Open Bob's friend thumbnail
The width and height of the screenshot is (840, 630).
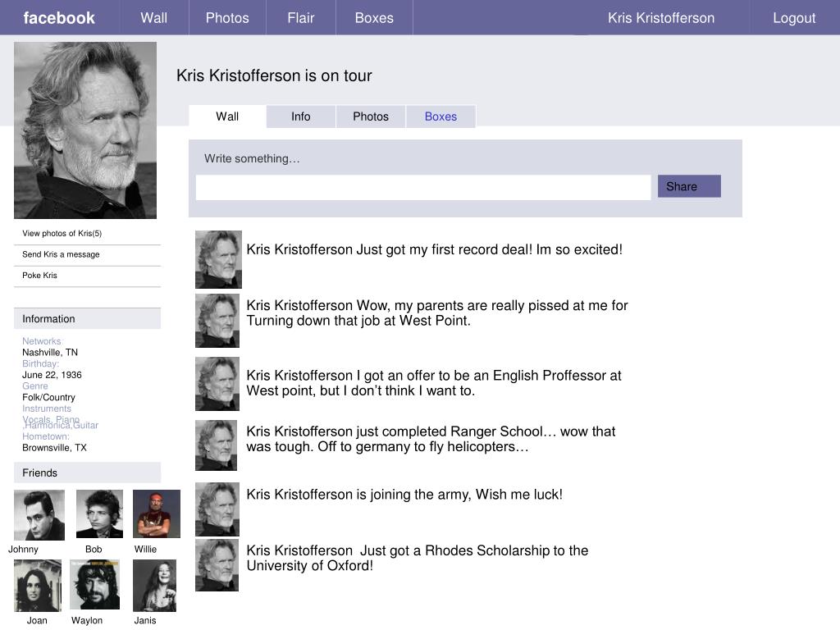pos(99,514)
